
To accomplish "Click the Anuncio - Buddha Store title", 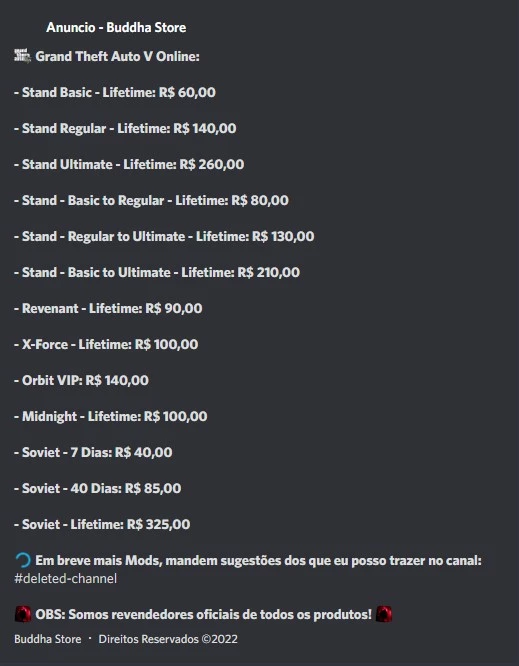I will coord(116,28).
